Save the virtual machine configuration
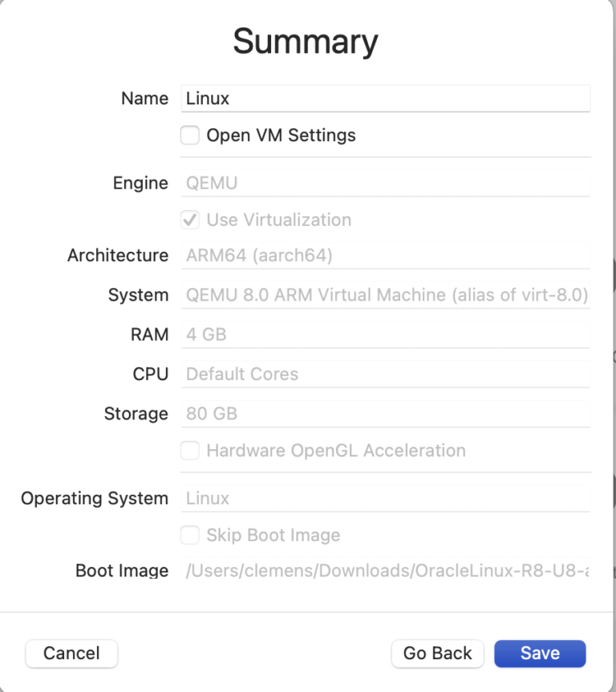616x692 pixels. [540, 654]
